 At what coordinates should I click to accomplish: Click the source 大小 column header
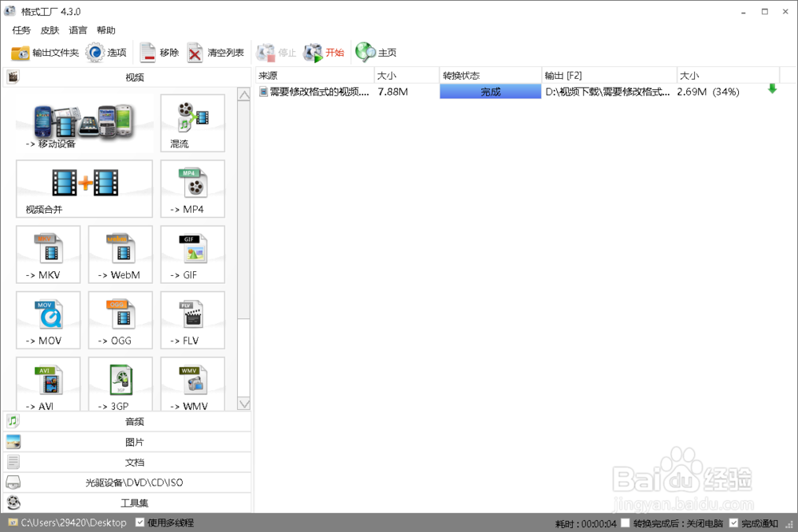pyautogui.click(x=407, y=75)
